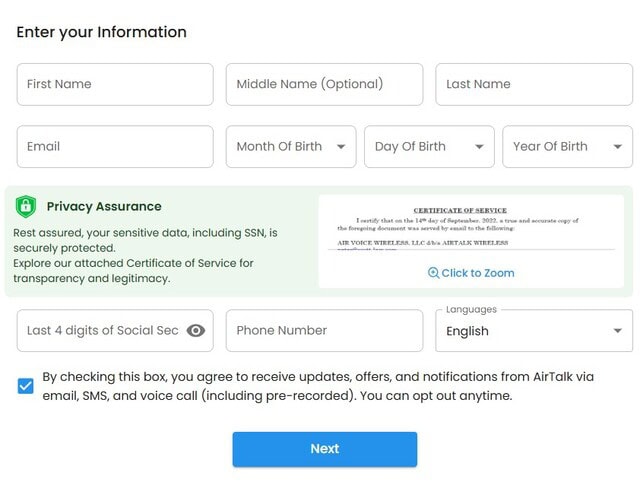Click the Last 4 digits of Social Security field
The width and height of the screenshot is (640, 482).
click(100, 331)
